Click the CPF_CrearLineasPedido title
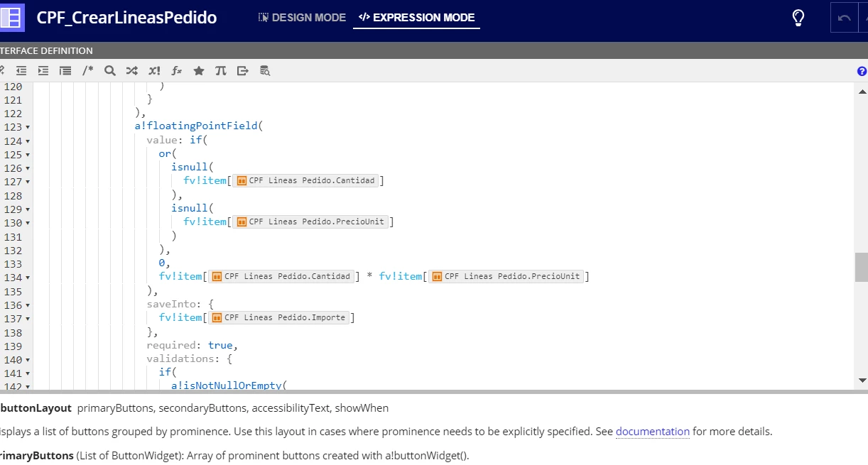The image size is (868, 465). (x=126, y=18)
